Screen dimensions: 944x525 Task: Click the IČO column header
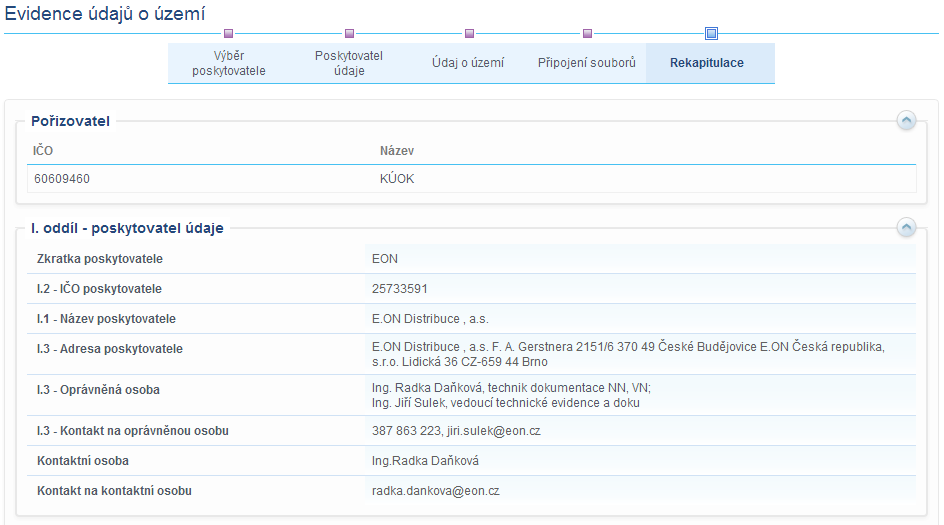pyautogui.click(x=43, y=151)
